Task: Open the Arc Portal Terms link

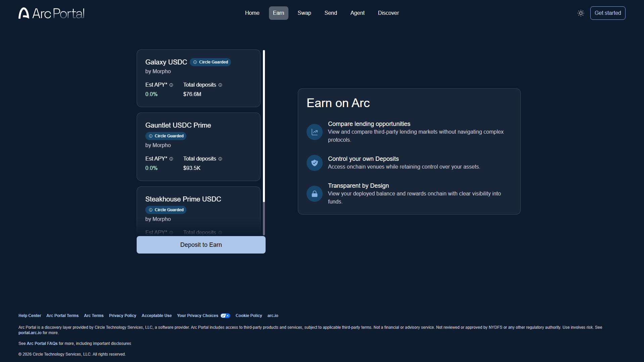Action: click(x=62, y=316)
